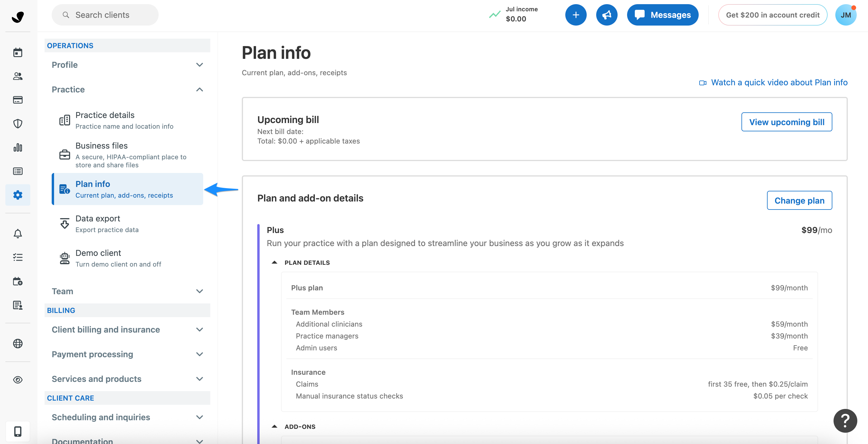Open Notifications via the bell icon
Image resolution: width=868 pixels, height=444 pixels.
pos(18,234)
